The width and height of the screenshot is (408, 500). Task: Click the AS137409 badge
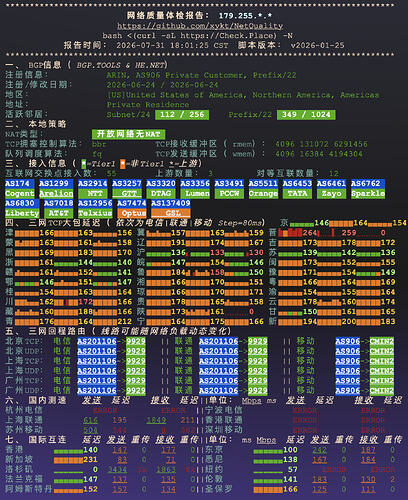171,203
